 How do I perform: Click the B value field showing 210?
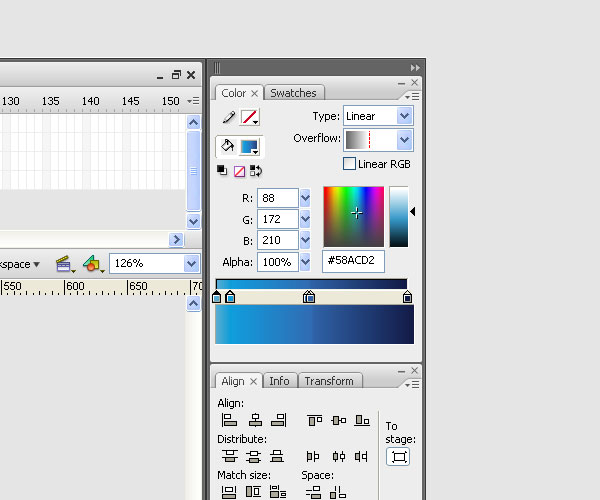coord(277,240)
